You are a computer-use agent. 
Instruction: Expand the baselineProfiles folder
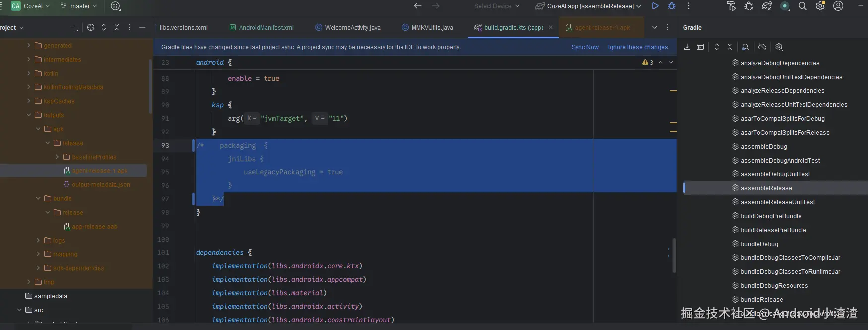click(x=57, y=157)
